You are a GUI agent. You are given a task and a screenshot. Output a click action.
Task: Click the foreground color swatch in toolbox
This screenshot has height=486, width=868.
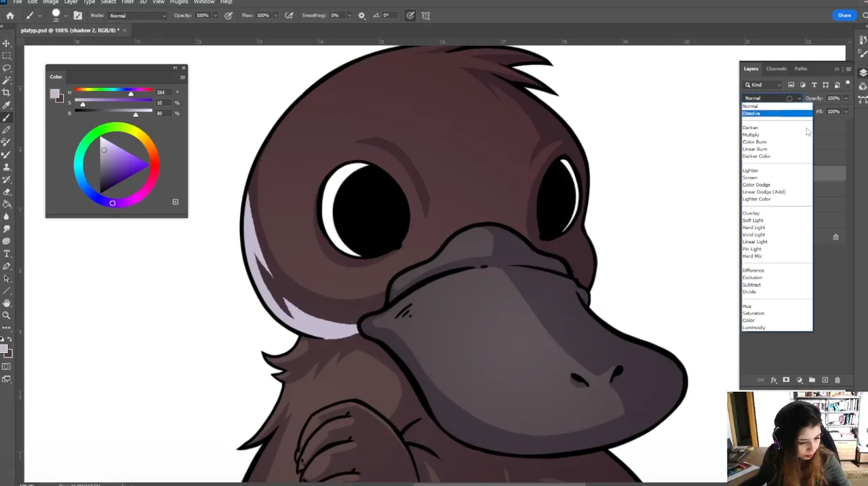coord(4,350)
